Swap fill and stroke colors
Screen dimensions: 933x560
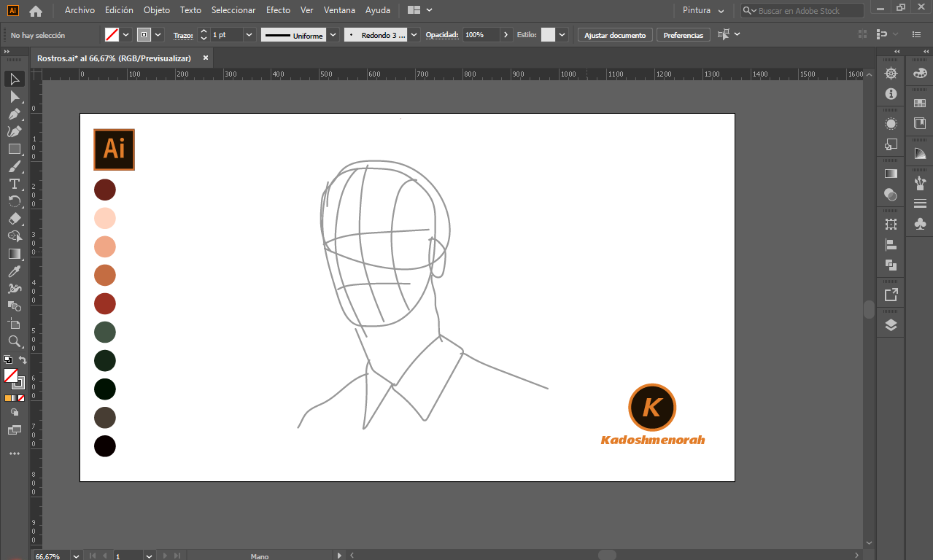(x=23, y=360)
